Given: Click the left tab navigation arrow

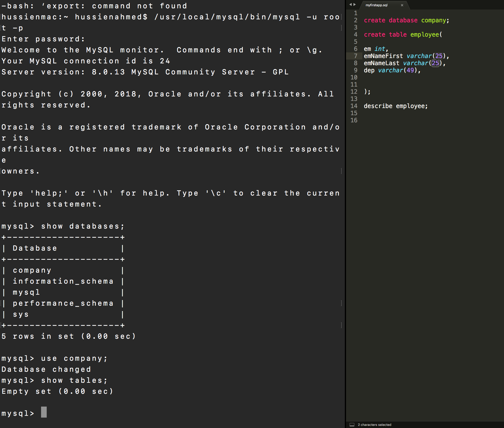Looking at the screenshot, I should click(350, 4).
